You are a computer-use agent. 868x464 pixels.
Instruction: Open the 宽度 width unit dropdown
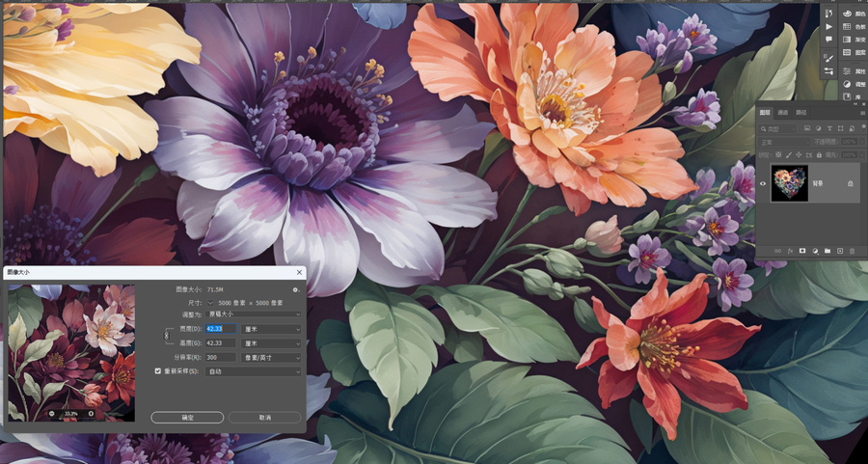point(271,329)
